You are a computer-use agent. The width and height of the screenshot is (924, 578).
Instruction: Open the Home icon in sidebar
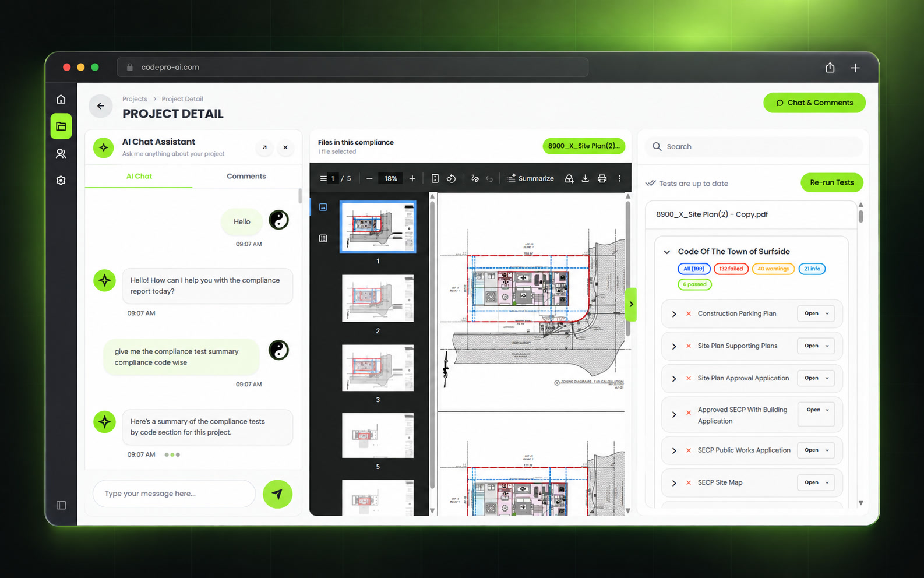click(x=61, y=99)
